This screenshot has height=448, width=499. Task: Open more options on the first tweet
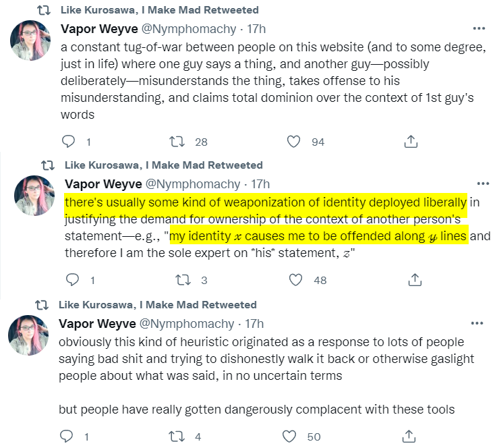(x=479, y=28)
